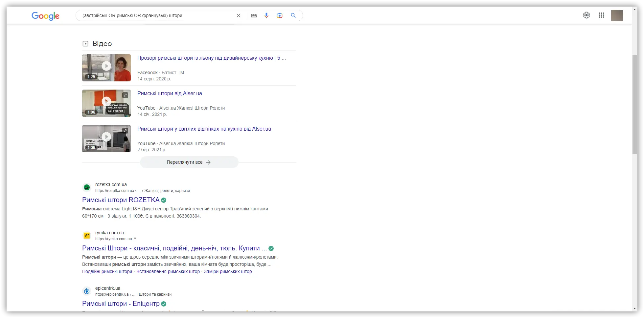Click the rymka.com.ua site name text

pyautogui.click(x=110, y=233)
